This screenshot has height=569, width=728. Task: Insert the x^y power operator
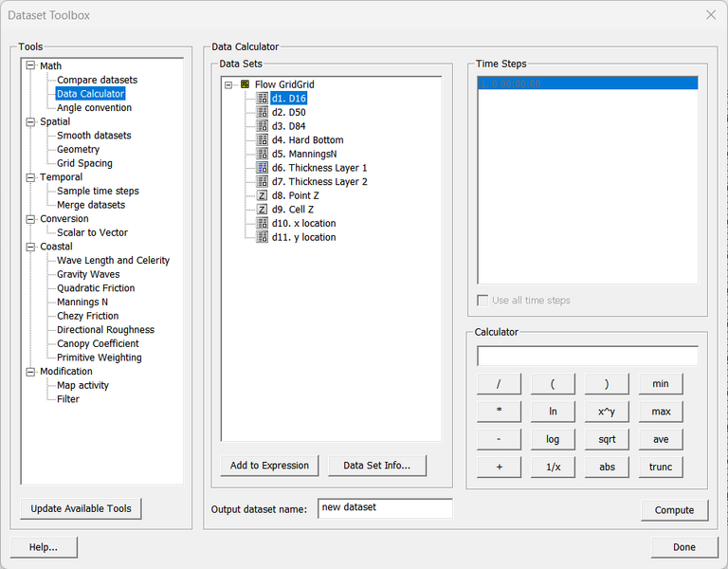tap(607, 412)
